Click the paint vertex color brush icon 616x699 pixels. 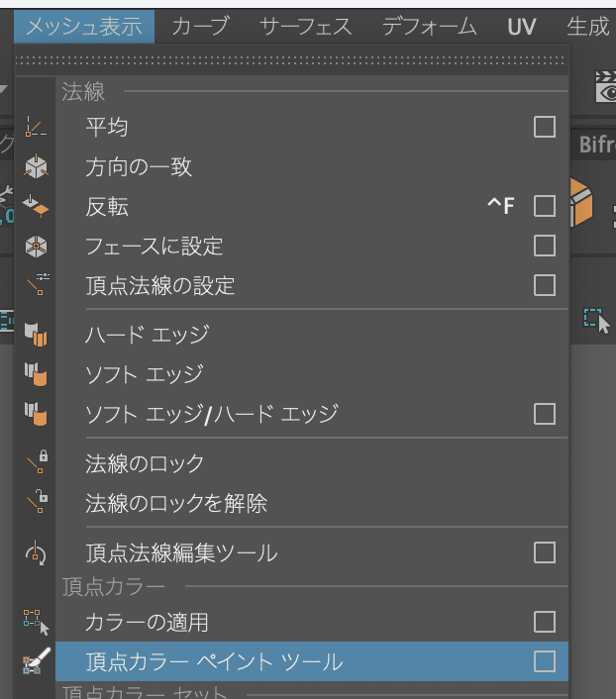point(37,661)
